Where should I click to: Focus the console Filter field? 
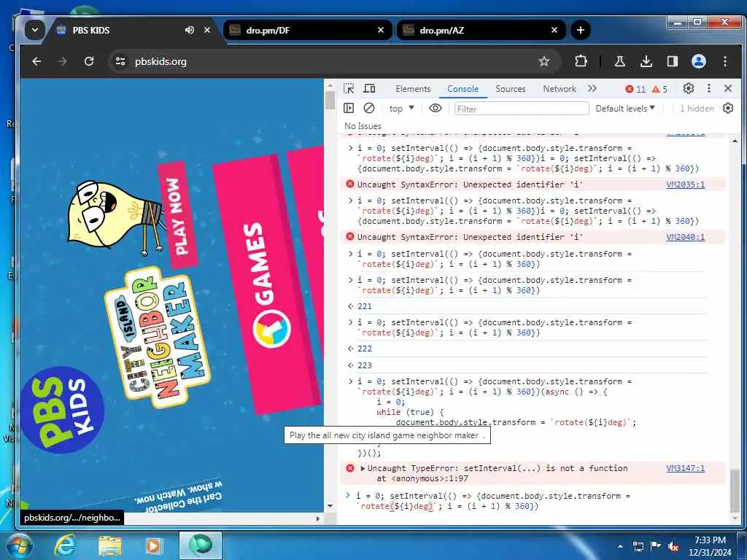522,109
